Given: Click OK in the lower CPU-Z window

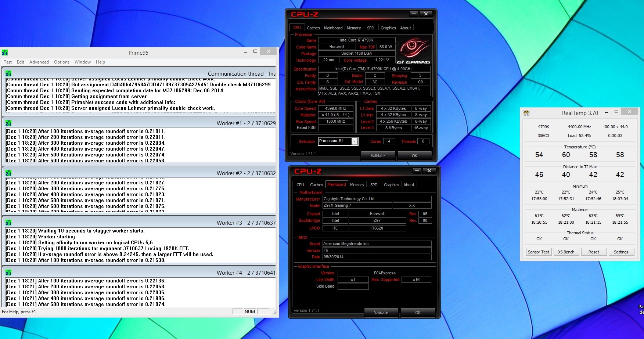Looking at the screenshot, I should click(x=418, y=313).
